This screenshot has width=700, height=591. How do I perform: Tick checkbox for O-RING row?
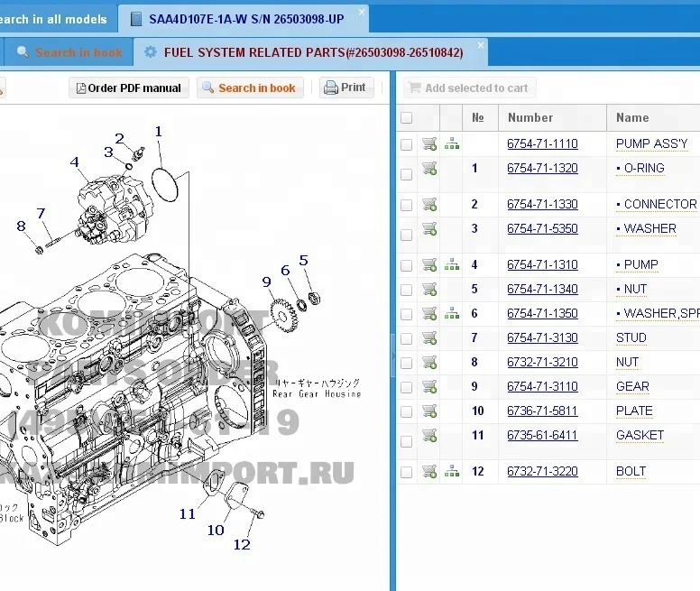pyautogui.click(x=406, y=174)
